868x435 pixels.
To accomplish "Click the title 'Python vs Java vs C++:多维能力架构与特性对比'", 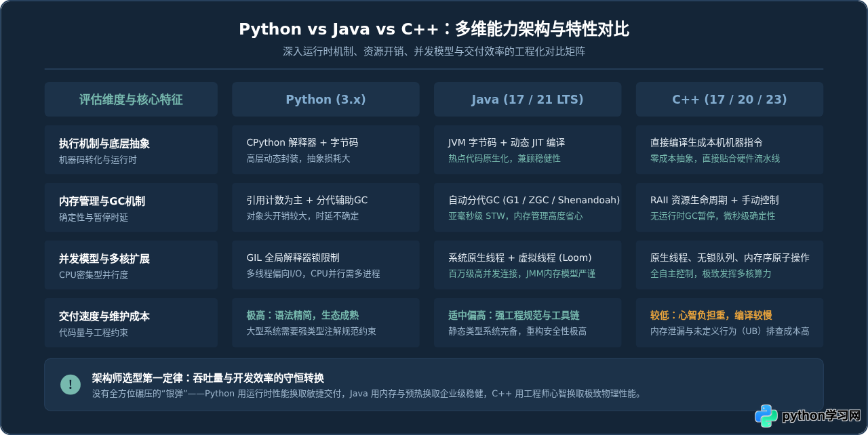I will coord(434,29).
